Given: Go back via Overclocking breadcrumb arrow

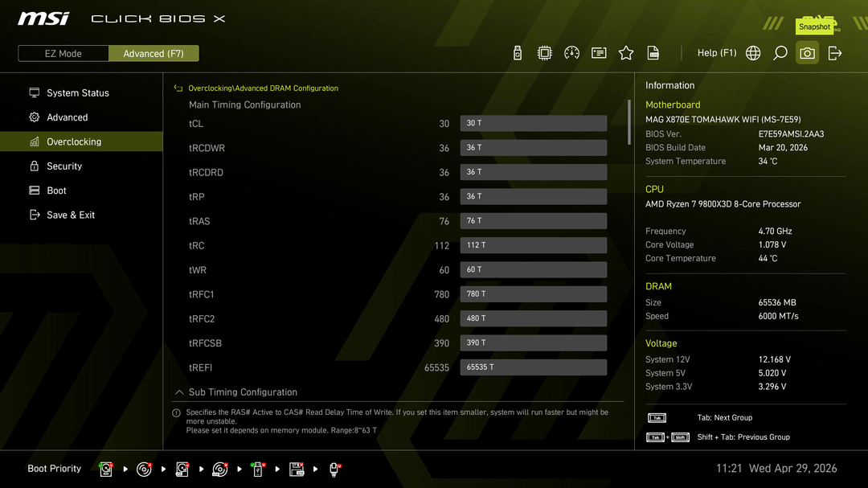Looking at the screenshot, I should (178, 88).
